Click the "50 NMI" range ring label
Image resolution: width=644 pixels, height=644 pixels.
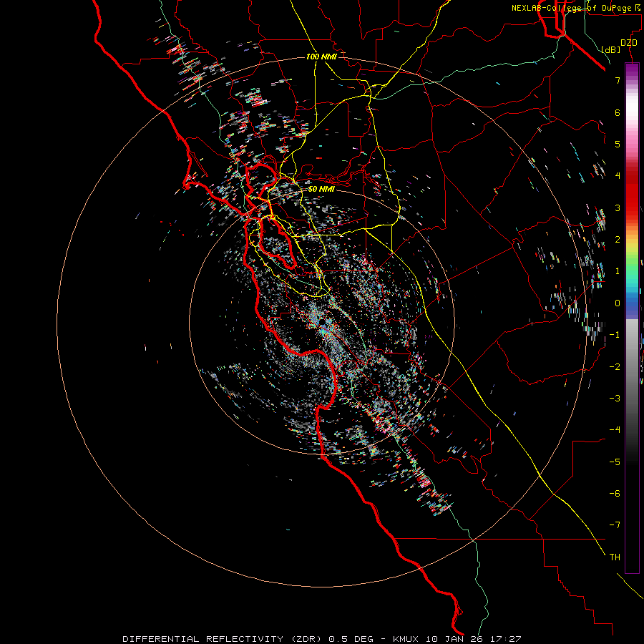pyautogui.click(x=321, y=189)
